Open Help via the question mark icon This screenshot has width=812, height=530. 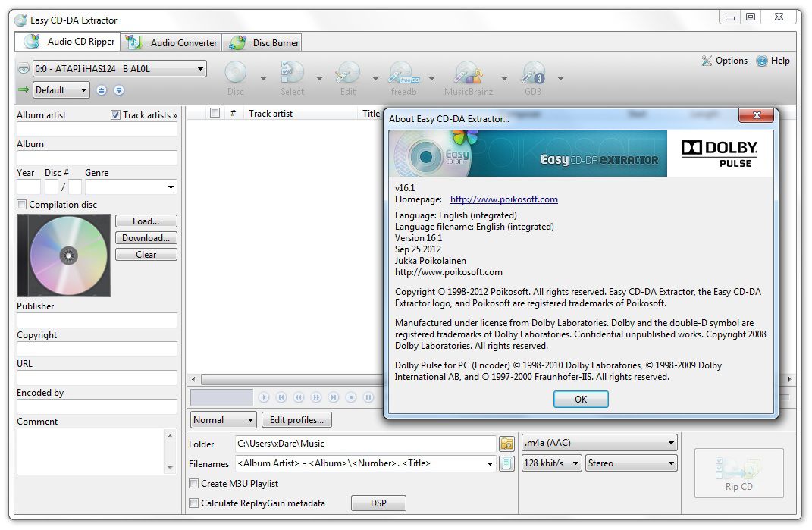pyautogui.click(x=761, y=61)
